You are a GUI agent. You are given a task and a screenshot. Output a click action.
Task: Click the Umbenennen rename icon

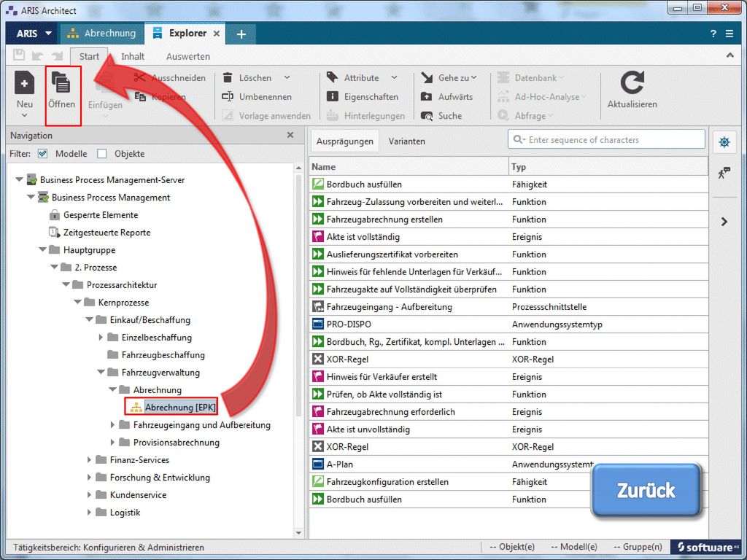click(228, 97)
